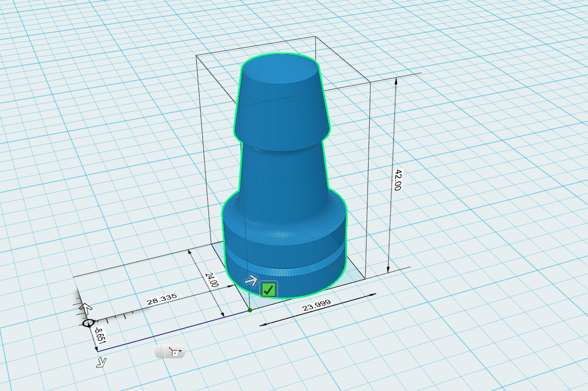Viewport: 588px width, 391px height.
Task: Edit the 28.335 distance value
Action: [x=161, y=299]
